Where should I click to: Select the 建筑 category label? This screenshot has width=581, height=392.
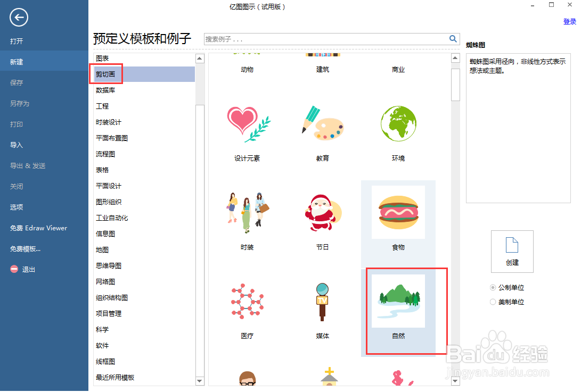(x=322, y=70)
